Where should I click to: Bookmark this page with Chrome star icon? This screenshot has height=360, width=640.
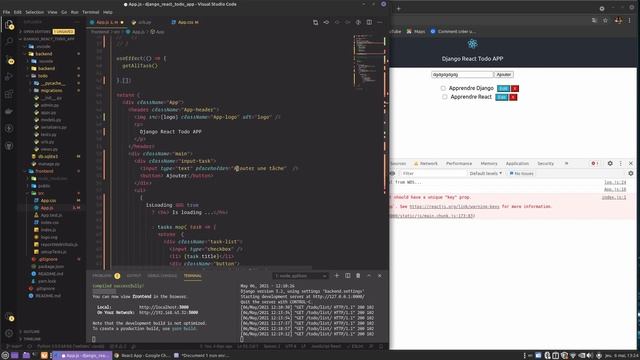pyautogui.click(x=605, y=20)
